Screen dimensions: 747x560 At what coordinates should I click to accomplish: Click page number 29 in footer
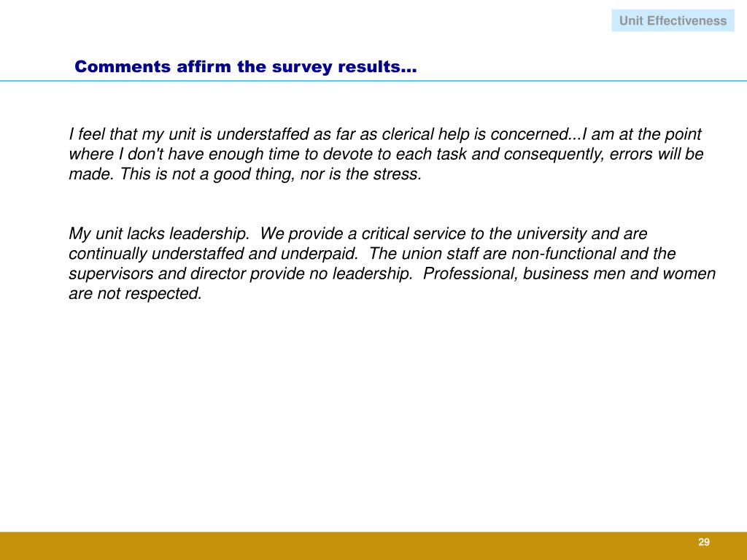(x=704, y=542)
